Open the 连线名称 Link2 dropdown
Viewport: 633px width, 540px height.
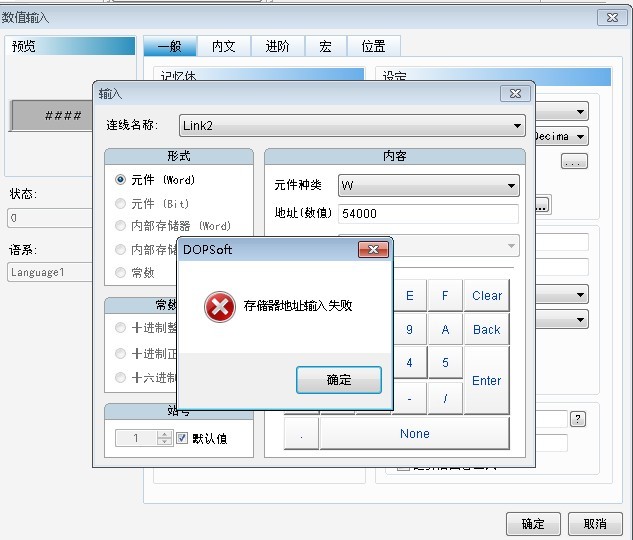coord(352,125)
